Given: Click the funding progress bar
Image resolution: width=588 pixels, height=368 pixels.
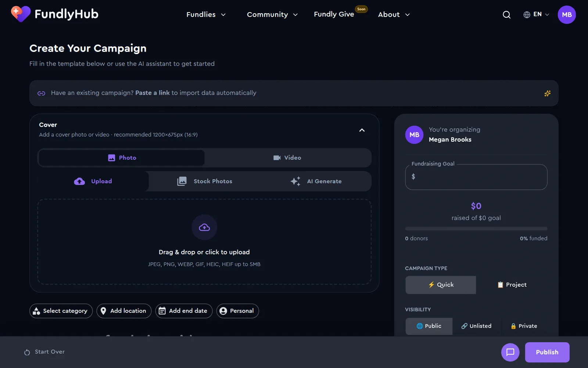Looking at the screenshot, I should tap(476, 229).
